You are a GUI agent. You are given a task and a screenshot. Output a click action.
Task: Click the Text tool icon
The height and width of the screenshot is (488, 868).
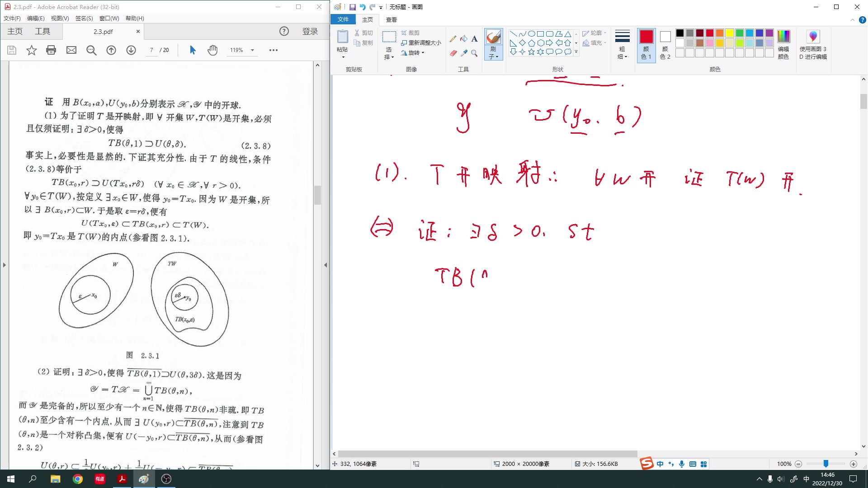[475, 38]
